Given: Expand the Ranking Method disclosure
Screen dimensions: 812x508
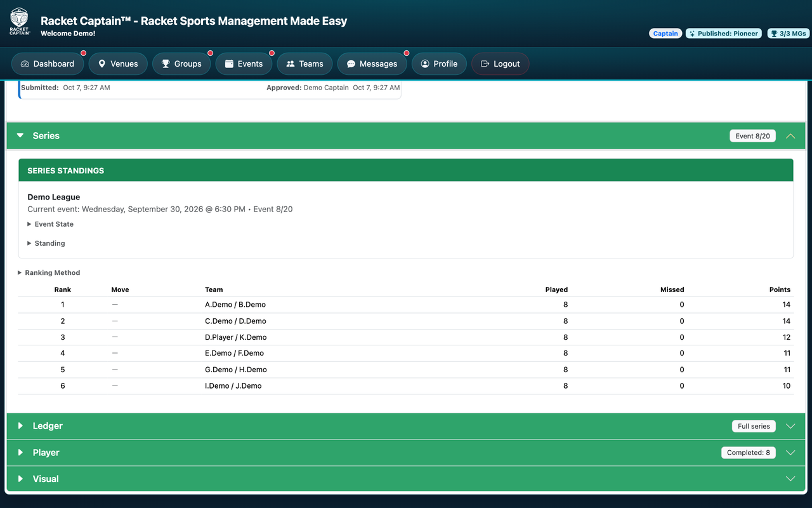Looking at the screenshot, I should pos(49,272).
